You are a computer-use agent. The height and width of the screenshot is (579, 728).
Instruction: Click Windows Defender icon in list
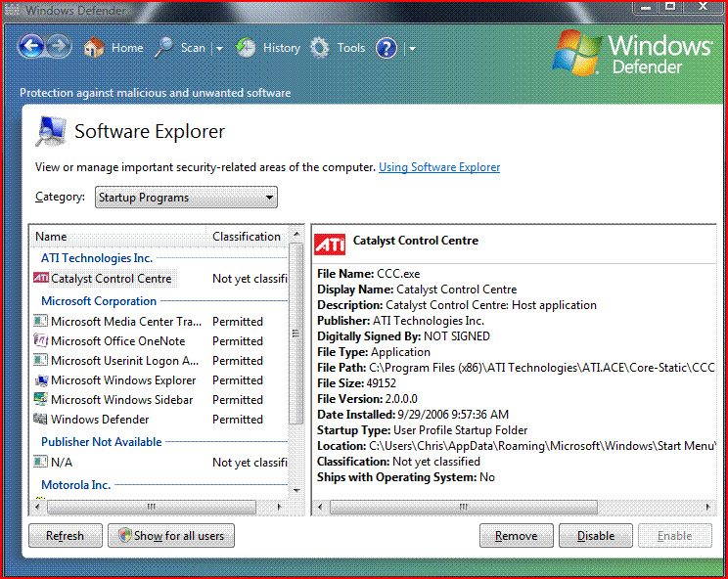tap(41, 419)
